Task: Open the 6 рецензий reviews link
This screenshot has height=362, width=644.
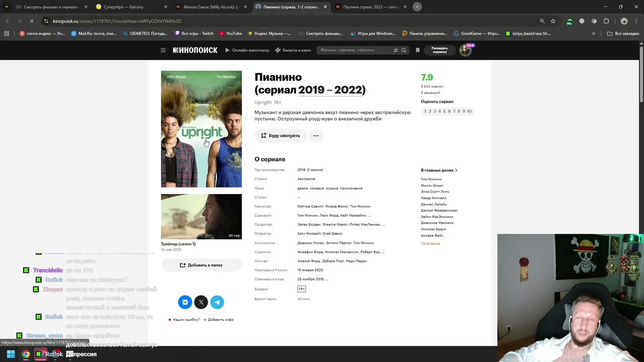Action: (x=431, y=93)
